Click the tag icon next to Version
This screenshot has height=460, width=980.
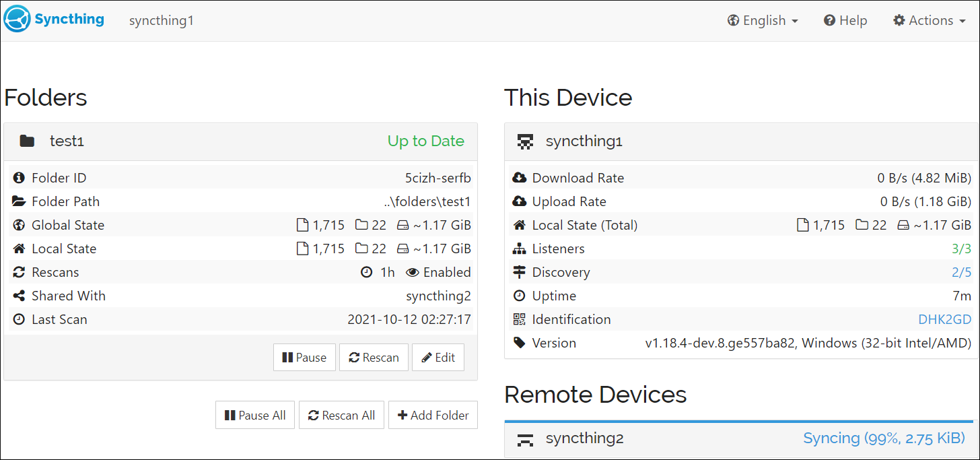tap(520, 343)
